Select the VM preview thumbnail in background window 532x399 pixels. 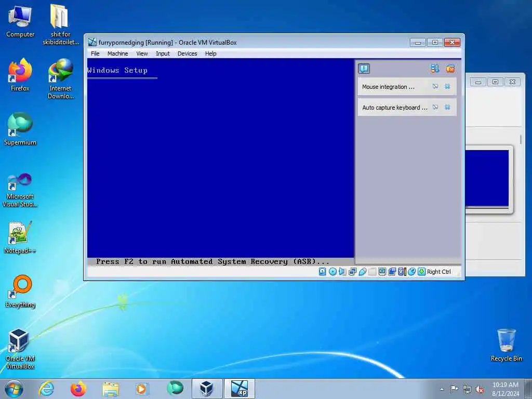(x=487, y=179)
